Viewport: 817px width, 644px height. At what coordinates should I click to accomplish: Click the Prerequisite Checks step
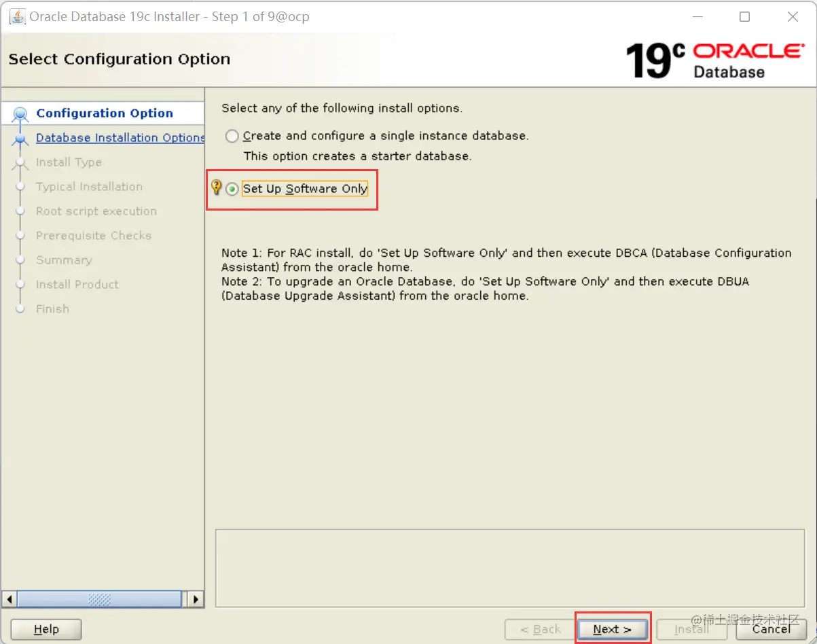pyautogui.click(x=94, y=236)
